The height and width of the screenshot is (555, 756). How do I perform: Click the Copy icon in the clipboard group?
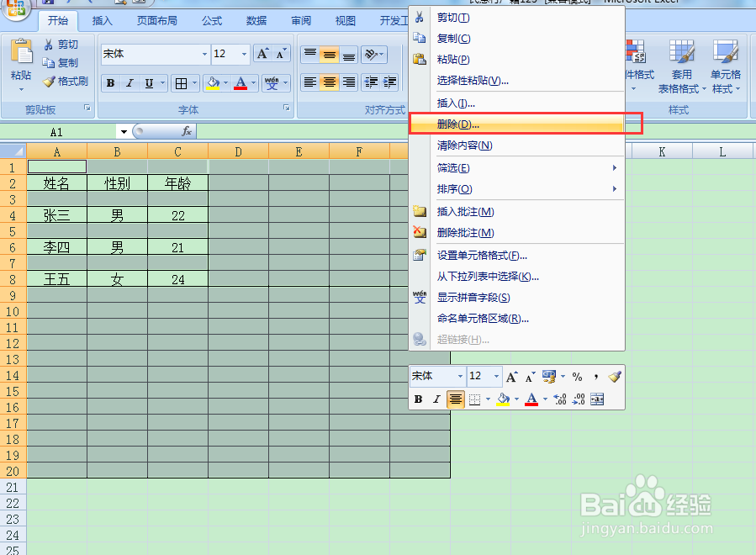48,63
